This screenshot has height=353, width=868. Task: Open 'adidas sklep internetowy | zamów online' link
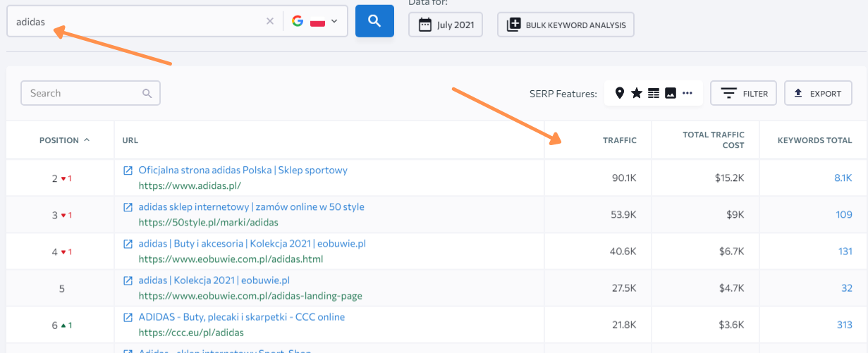pyautogui.click(x=252, y=207)
